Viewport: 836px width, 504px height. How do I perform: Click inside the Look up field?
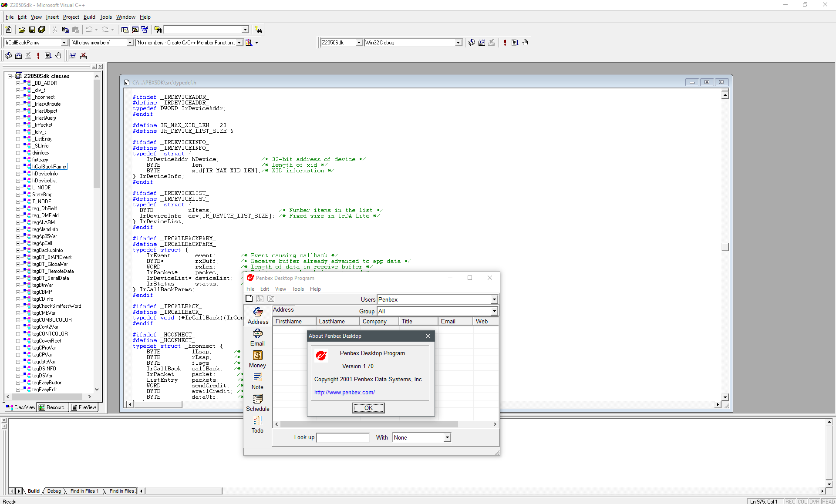point(343,437)
